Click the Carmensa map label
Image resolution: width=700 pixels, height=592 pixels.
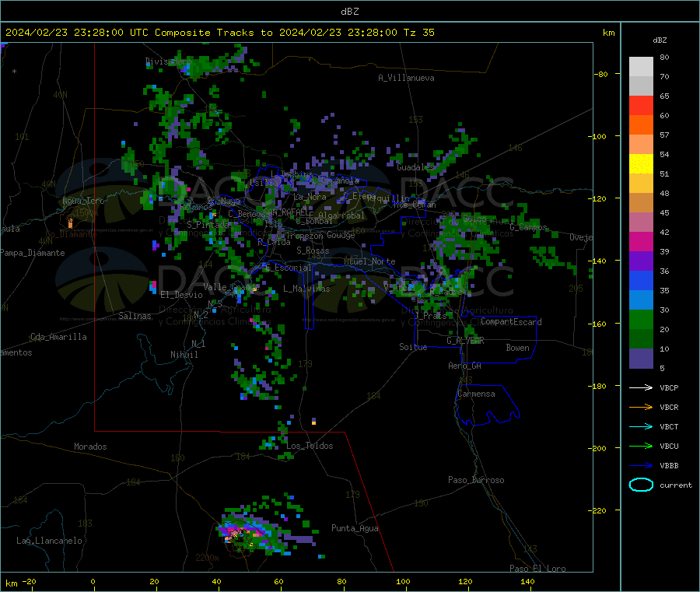(476, 394)
